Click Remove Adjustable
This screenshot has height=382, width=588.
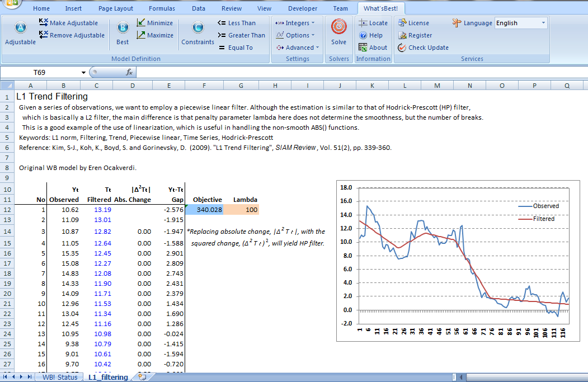(x=72, y=35)
